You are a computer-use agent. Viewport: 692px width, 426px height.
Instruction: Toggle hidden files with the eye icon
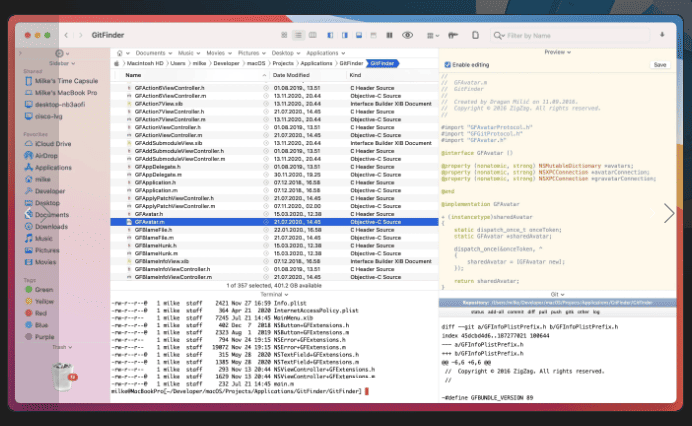(x=407, y=35)
